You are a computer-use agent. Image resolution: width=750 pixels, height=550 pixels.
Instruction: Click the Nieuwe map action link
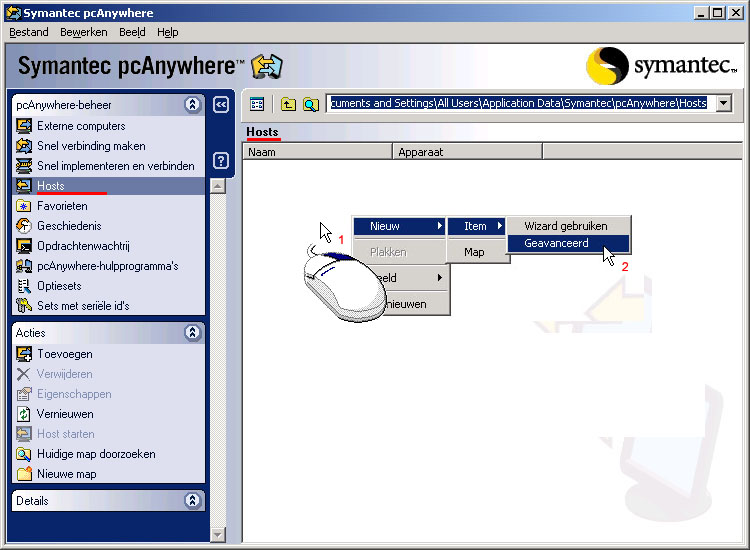[66, 474]
